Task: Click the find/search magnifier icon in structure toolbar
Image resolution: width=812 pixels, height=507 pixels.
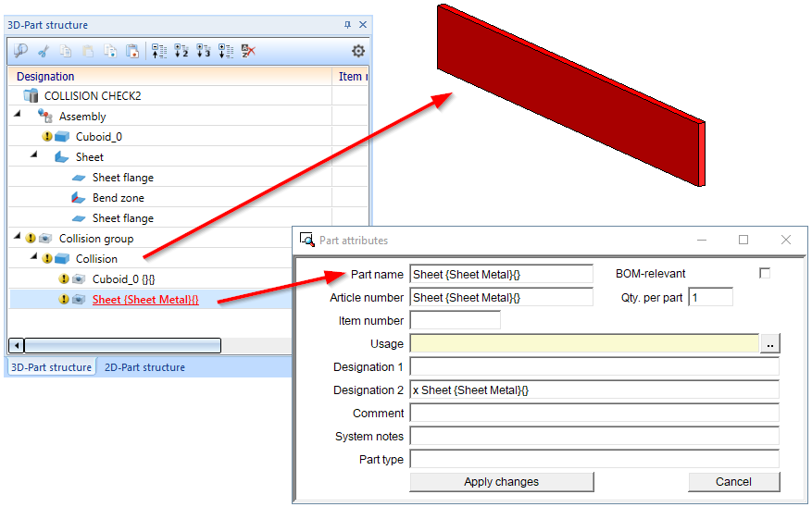Action: click(x=20, y=51)
